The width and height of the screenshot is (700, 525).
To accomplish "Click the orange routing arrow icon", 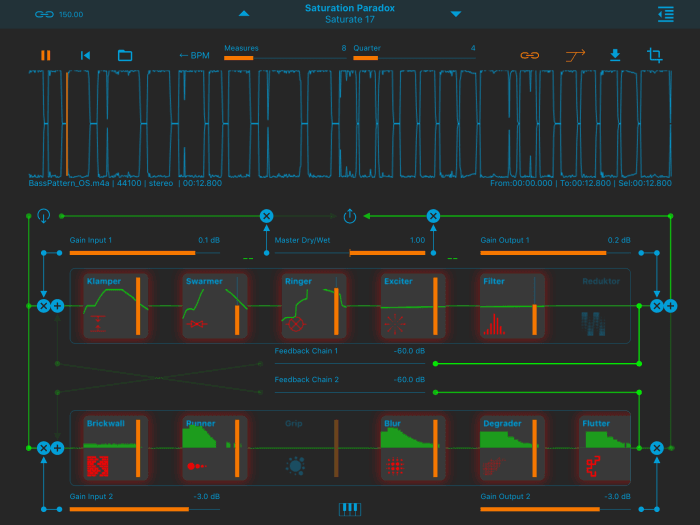I will point(575,55).
